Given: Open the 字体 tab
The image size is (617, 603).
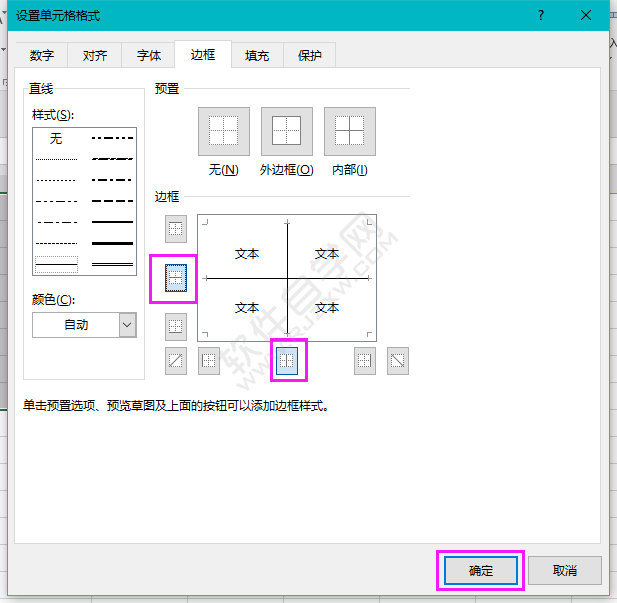Looking at the screenshot, I should coord(149,55).
